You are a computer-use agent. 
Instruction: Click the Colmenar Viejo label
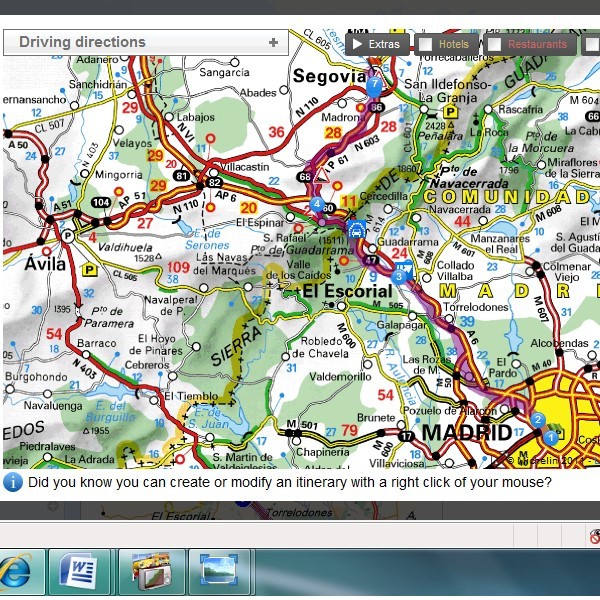pyautogui.click(x=567, y=271)
